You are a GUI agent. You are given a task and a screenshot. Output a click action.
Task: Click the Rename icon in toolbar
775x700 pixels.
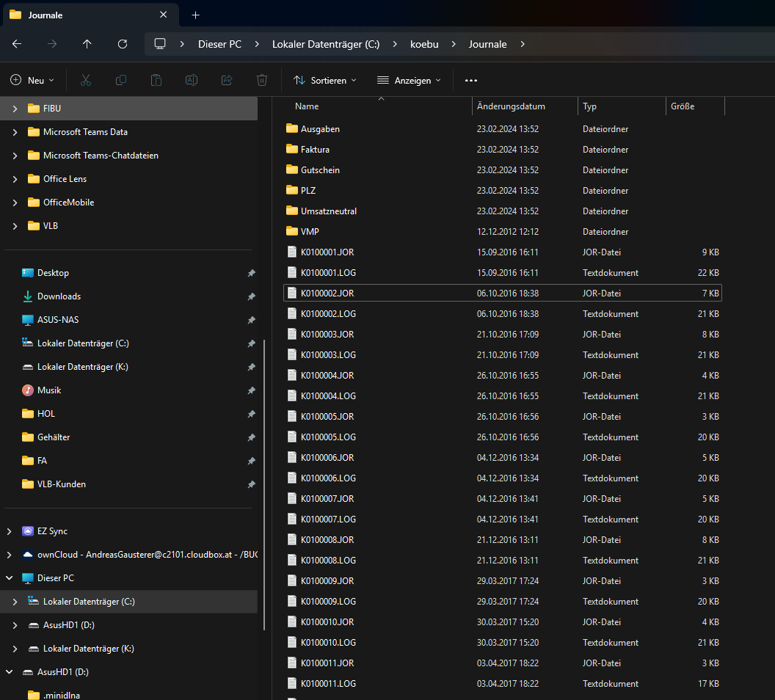point(192,80)
